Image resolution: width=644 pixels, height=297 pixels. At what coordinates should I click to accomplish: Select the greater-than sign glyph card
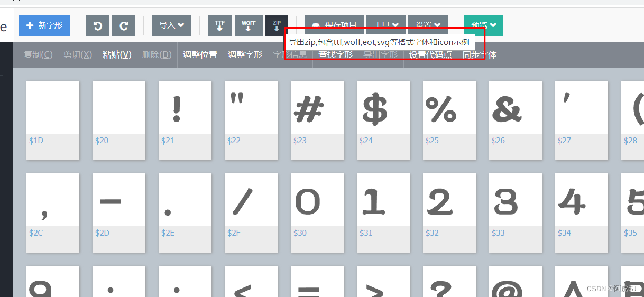pos(383,281)
